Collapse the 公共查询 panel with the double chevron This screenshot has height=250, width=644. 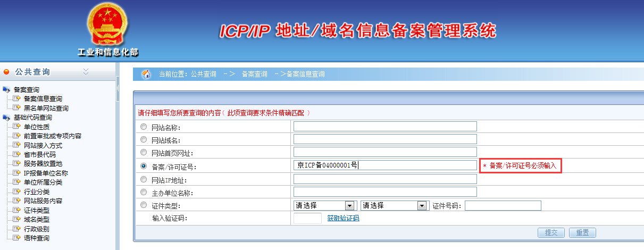point(86,72)
